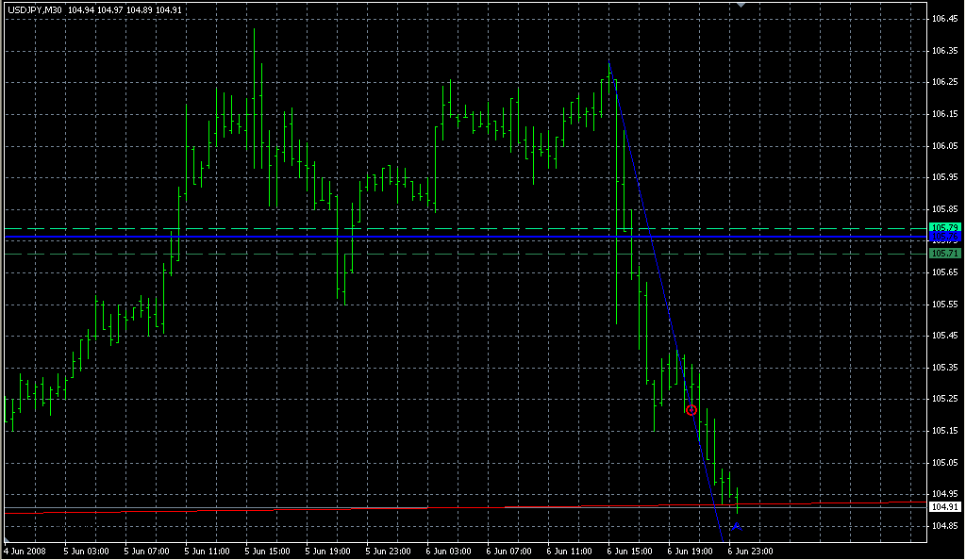Click the chart shift triangle at top edge
The height and width of the screenshot is (560, 966).
(x=741, y=5)
